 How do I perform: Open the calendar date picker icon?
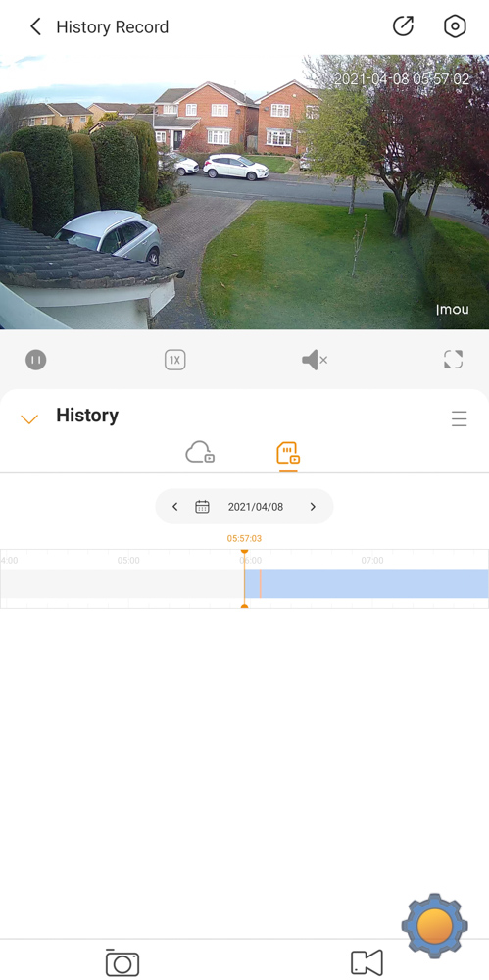point(202,507)
